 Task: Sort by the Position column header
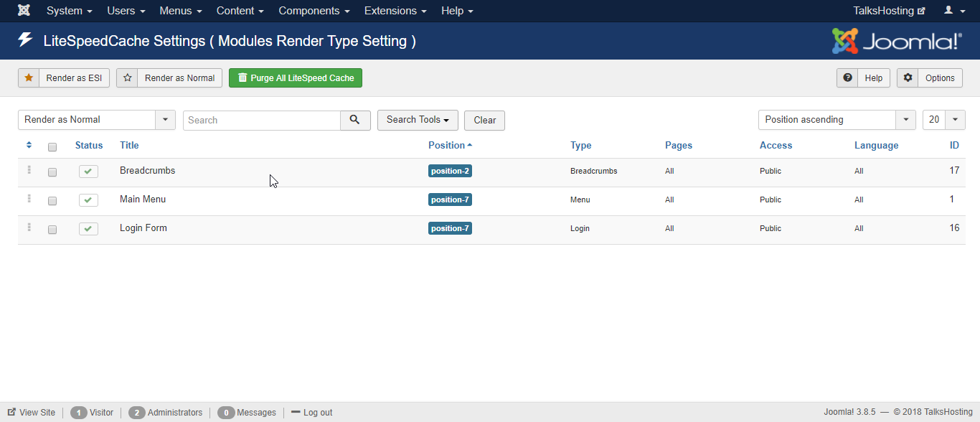click(x=451, y=145)
